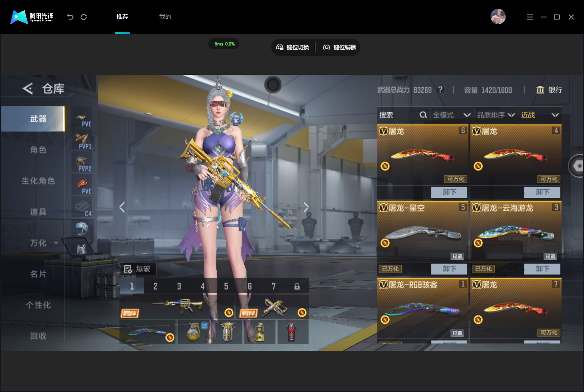Open the user avatar profile

pos(498,17)
